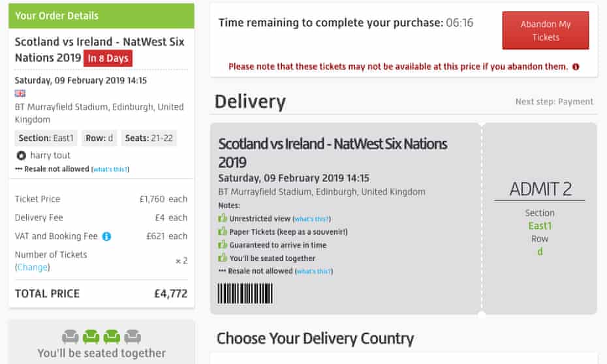The image size is (607, 364).
Task: Click the thumbs-up icon beside Paper Tickets
Action: (223, 232)
